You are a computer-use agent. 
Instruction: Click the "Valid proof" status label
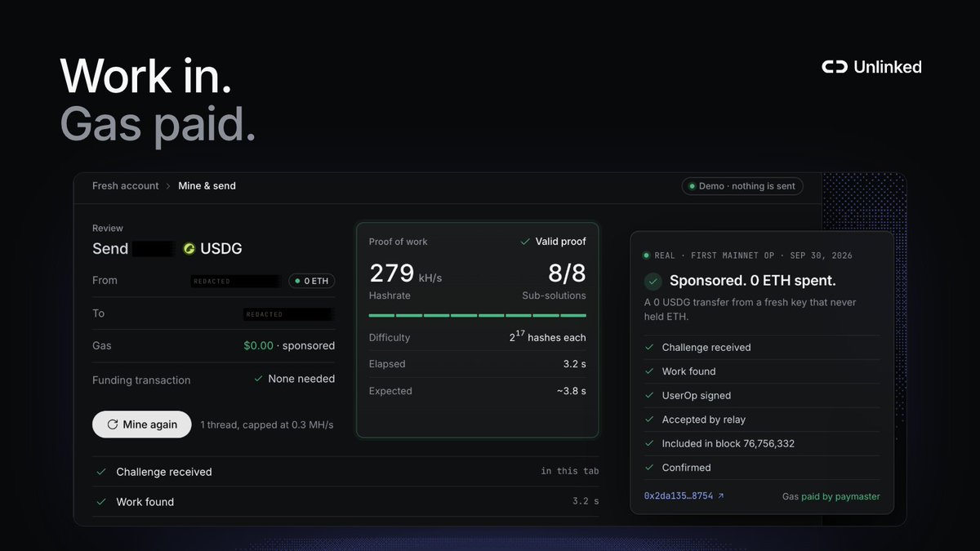tap(561, 242)
